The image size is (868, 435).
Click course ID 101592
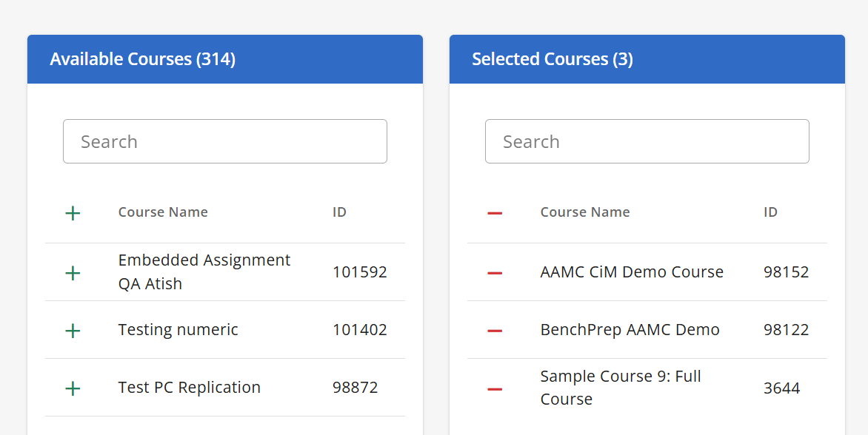(x=359, y=272)
